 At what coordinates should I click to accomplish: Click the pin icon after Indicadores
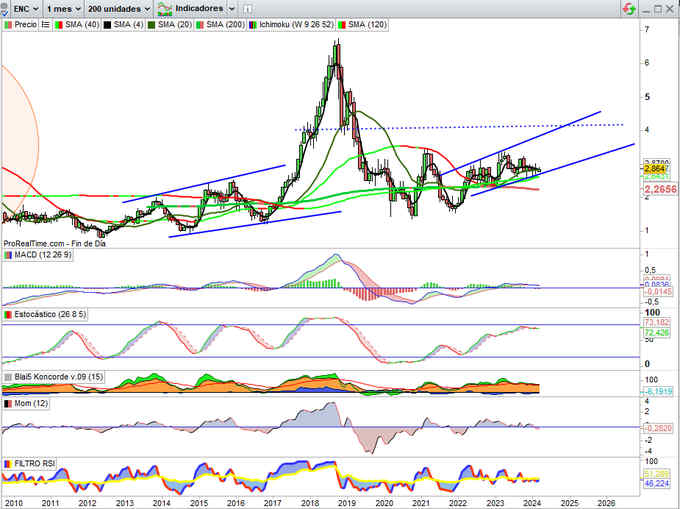click(250, 7)
